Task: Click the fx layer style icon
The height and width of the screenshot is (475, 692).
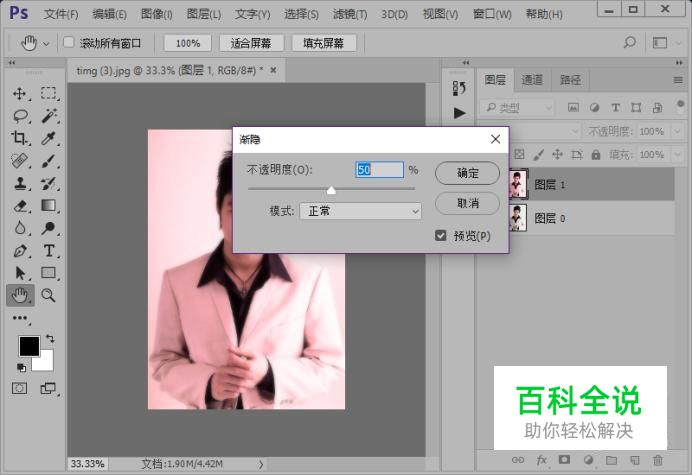Action: tap(541, 460)
